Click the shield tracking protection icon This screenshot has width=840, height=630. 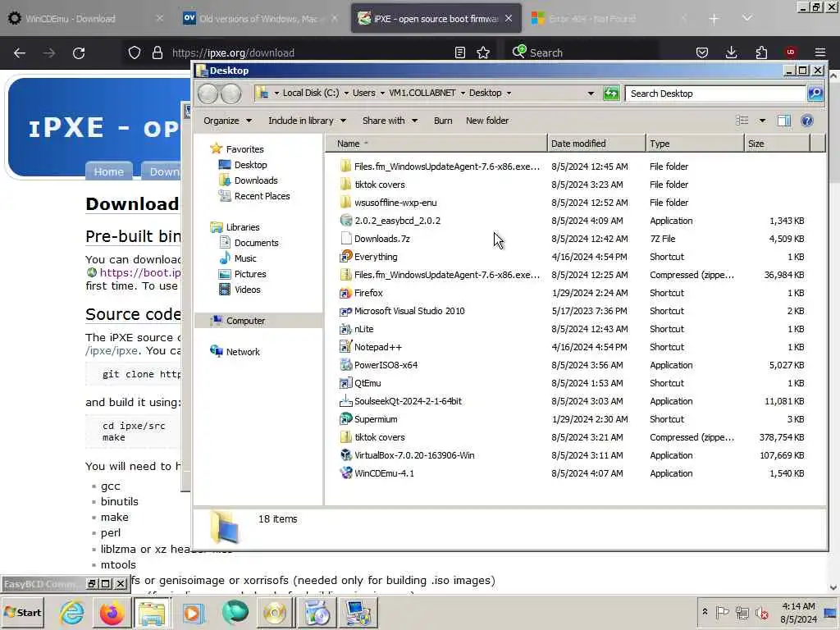pyautogui.click(x=135, y=52)
